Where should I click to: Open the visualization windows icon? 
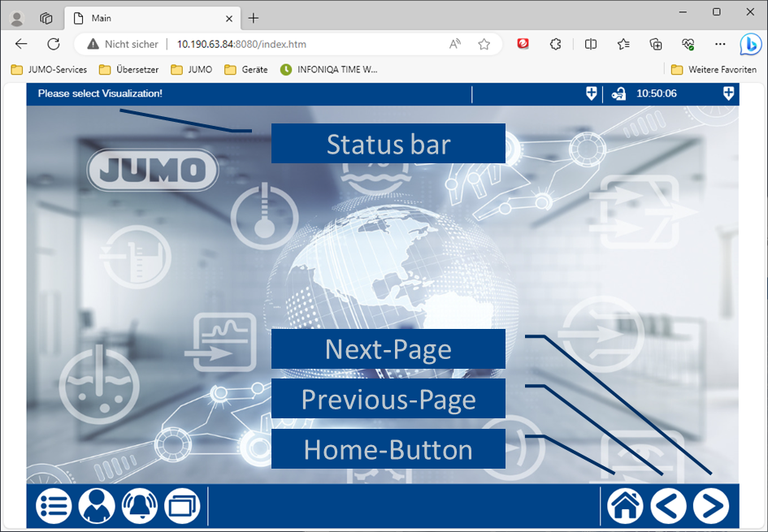pyautogui.click(x=181, y=506)
